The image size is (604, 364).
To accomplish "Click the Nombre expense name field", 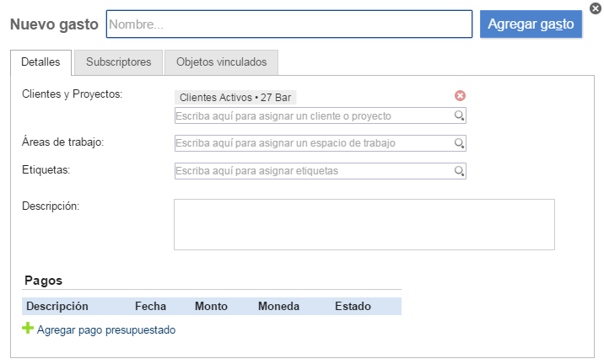I will (289, 24).
